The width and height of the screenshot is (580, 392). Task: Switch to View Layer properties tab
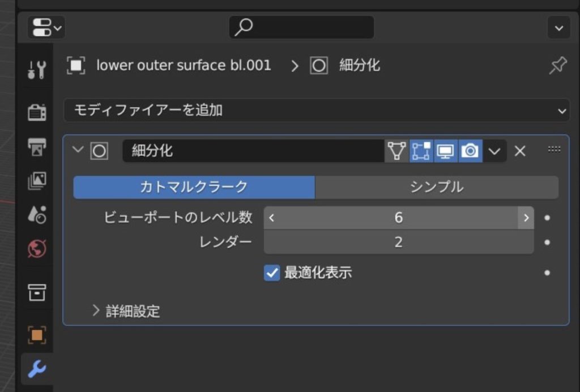coord(37,181)
